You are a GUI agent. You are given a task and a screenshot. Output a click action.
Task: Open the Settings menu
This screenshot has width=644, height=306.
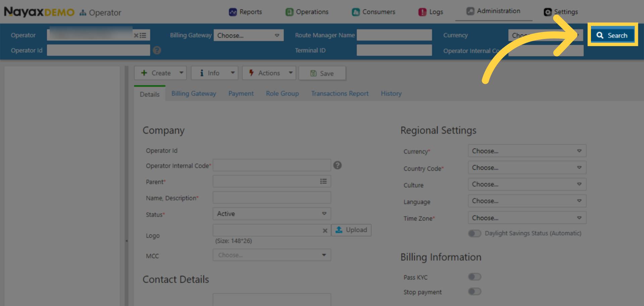pyautogui.click(x=561, y=12)
